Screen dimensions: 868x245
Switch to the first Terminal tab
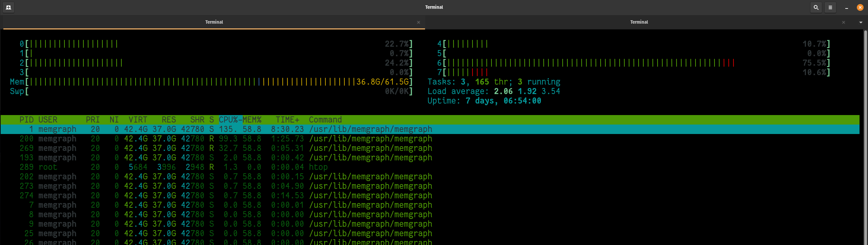click(214, 22)
